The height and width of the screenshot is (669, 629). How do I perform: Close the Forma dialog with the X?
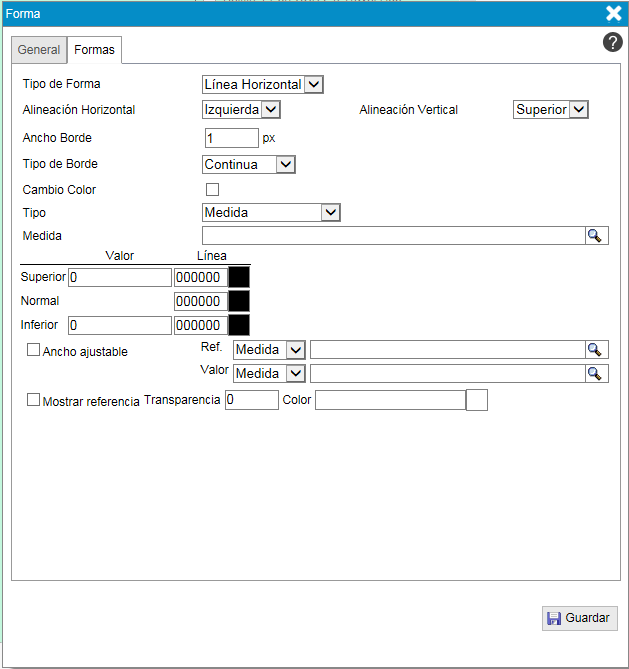[614, 13]
